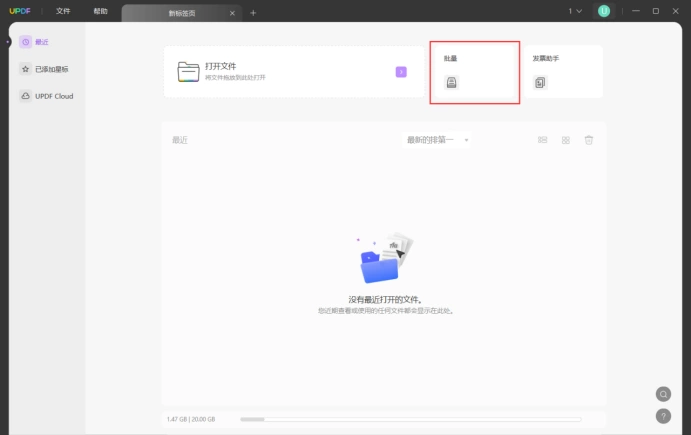
Task: Click the purple arrow in 打开文件 panel
Action: click(401, 72)
